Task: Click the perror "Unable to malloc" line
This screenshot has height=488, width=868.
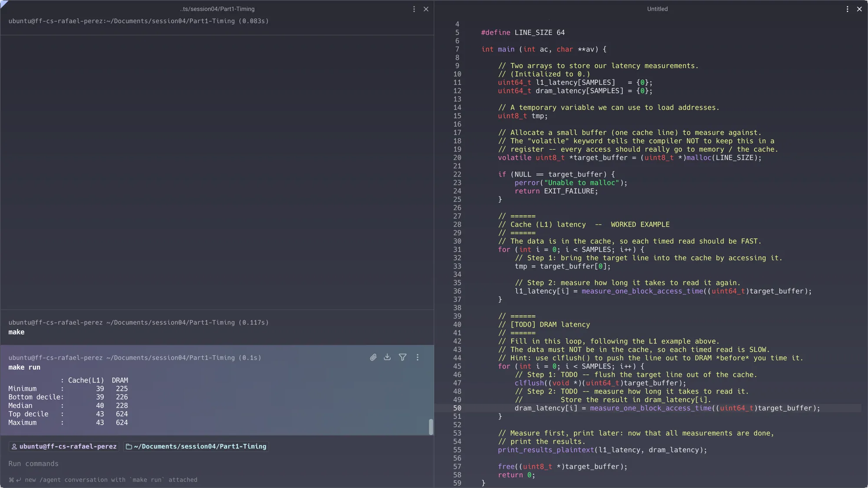Action: (571, 183)
